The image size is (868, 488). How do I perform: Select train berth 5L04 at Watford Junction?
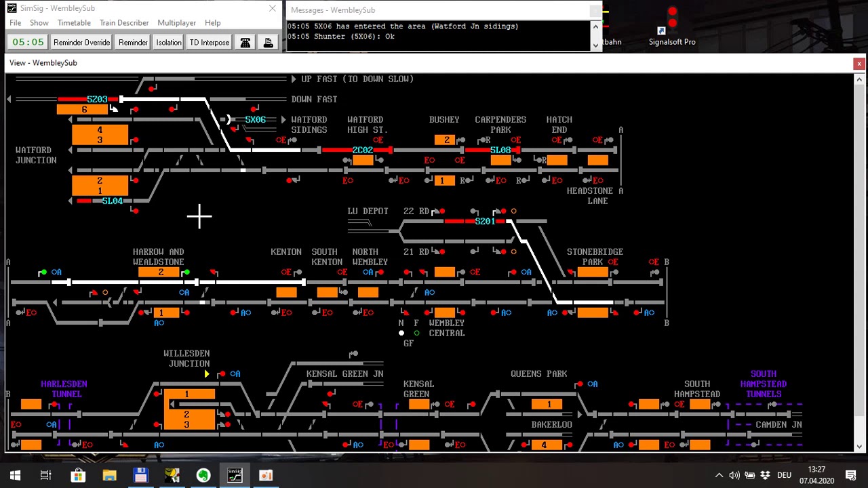(x=113, y=201)
